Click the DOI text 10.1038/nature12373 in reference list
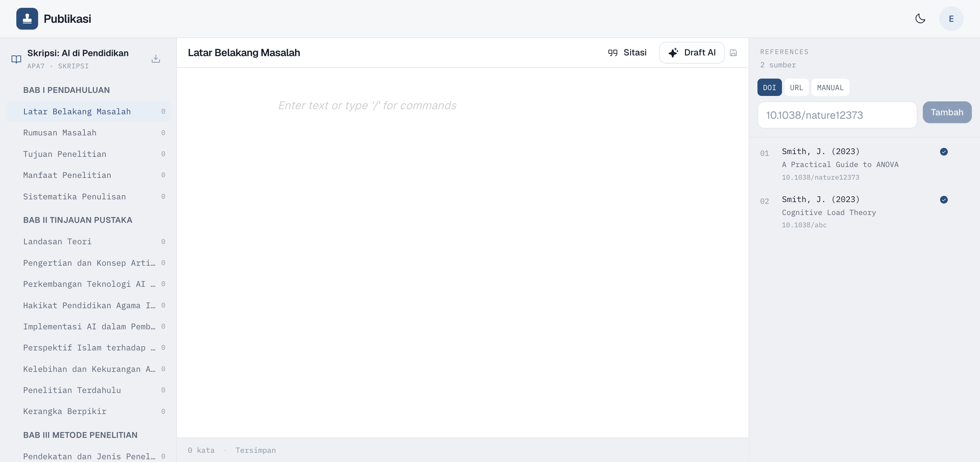 pyautogui.click(x=820, y=177)
